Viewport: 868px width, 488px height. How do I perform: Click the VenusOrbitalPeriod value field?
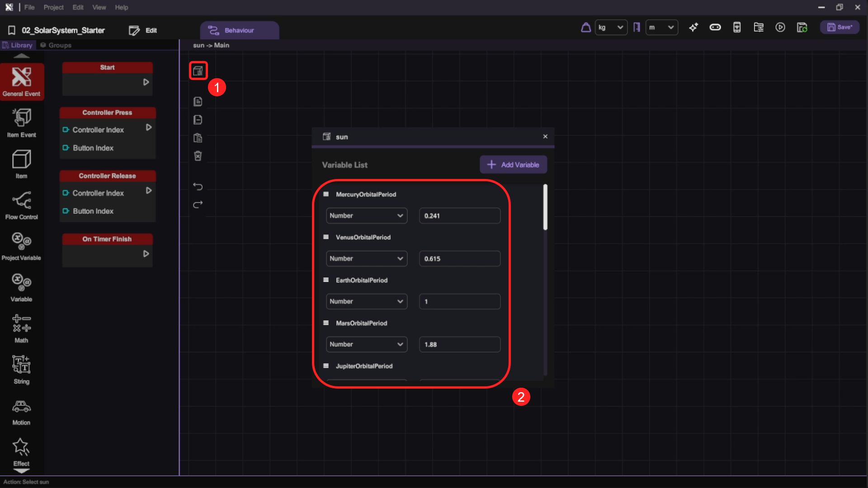pos(459,258)
